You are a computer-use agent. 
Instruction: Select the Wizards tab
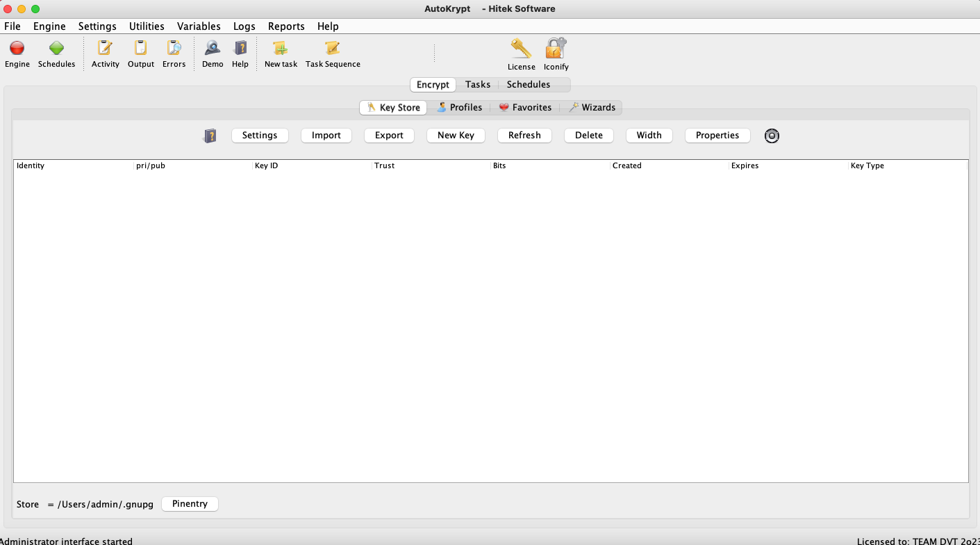point(592,108)
